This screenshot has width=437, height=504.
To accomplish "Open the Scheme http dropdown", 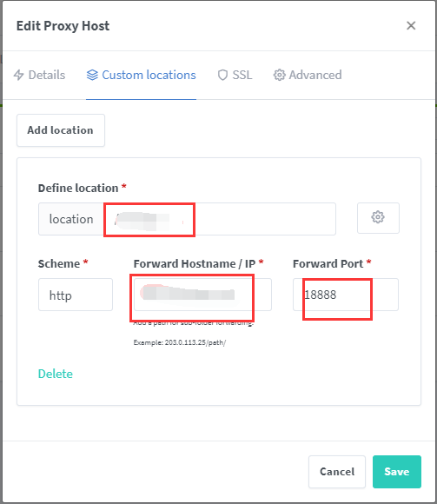I will (76, 295).
